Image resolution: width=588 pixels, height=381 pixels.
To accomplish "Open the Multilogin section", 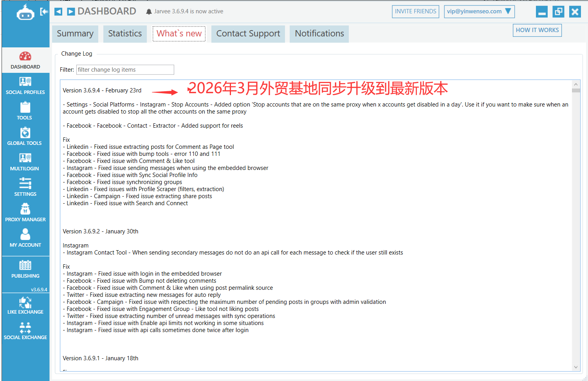I will [25, 162].
